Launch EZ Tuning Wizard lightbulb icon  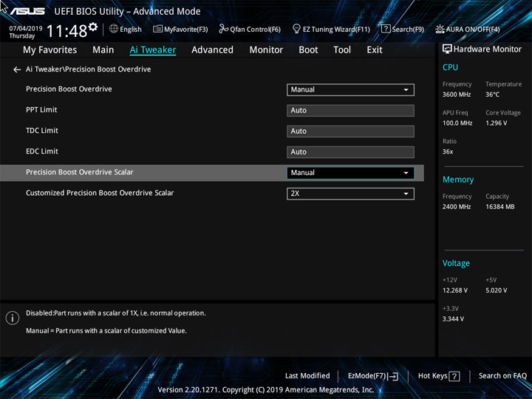tap(296, 29)
